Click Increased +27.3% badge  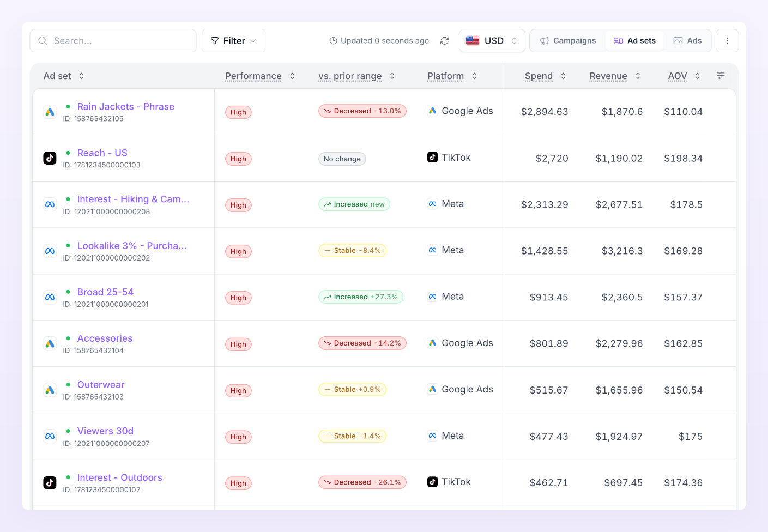point(361,297)
